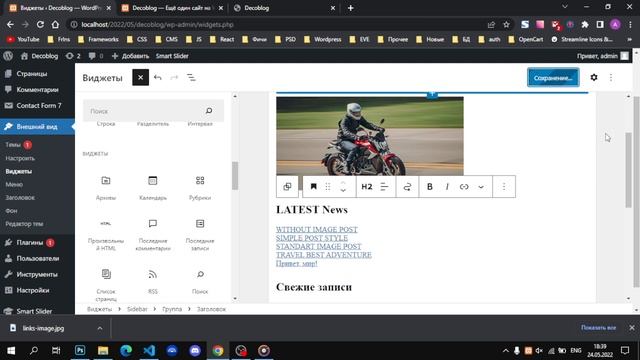Click Показать все downloads link
Image resolution: width=640 pixels, height=360 pixels.
[598, 327]
